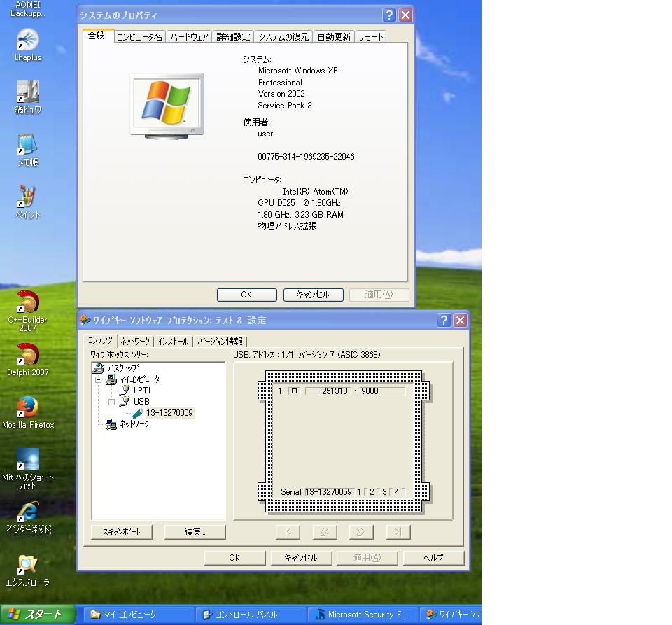This screenshot has height=625, width=672.
Task: Click the last-entry navigation arrow button
Action: 398,532
